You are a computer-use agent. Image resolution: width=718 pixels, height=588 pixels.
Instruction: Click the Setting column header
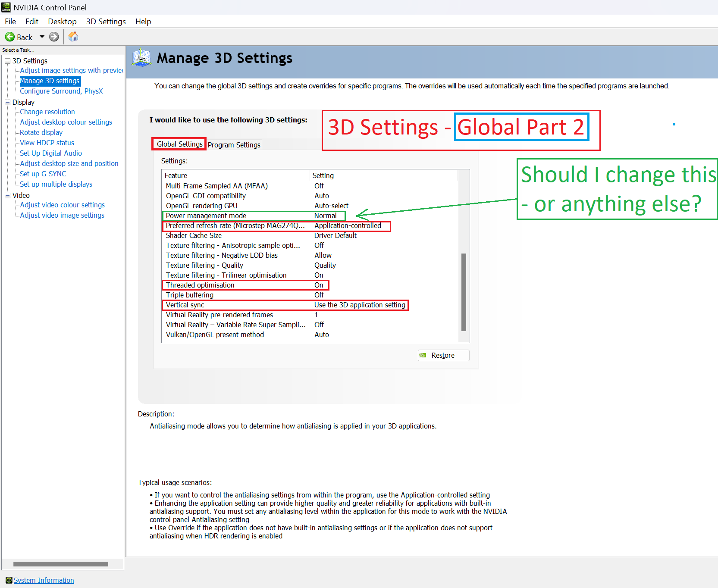tap(384, 175)
